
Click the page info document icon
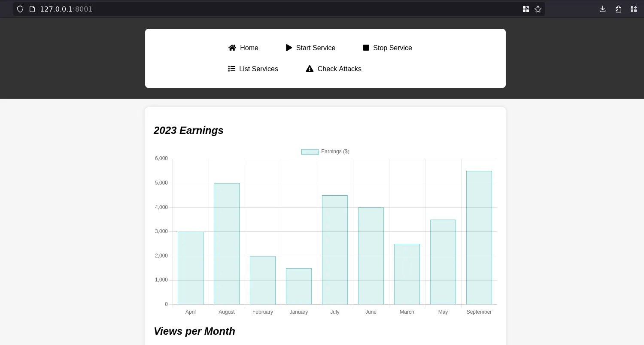32,9
